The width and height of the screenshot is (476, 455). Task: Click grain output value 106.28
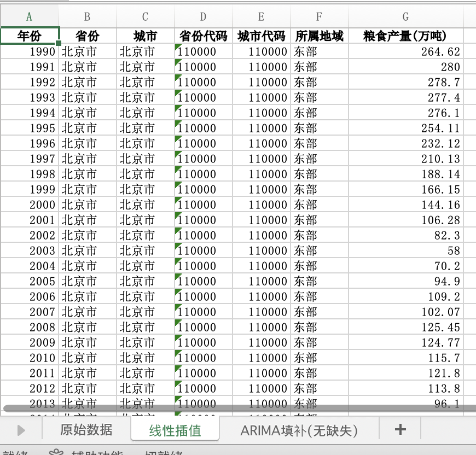pos(406,220)
